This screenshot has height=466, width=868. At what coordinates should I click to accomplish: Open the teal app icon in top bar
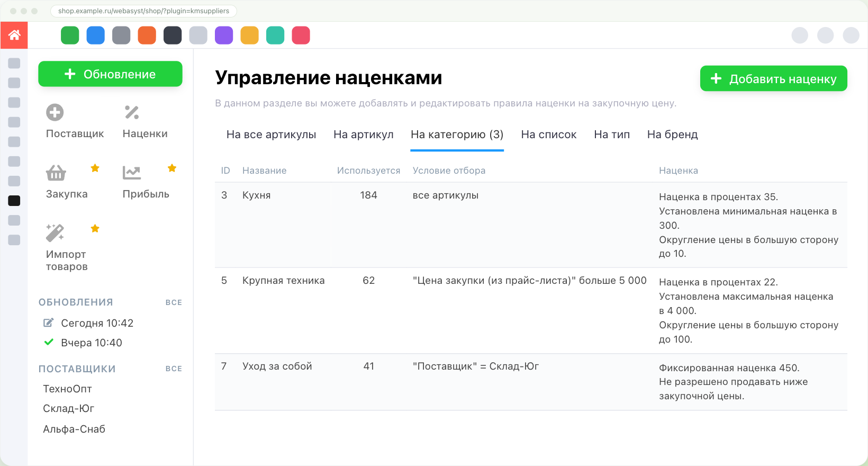pos(275,35)
